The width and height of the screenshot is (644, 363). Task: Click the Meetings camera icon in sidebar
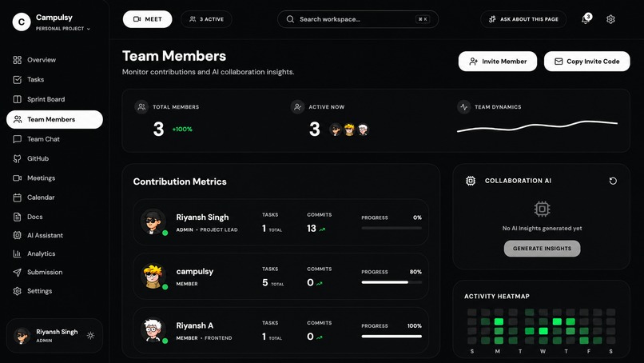click(x=18, y=178)
